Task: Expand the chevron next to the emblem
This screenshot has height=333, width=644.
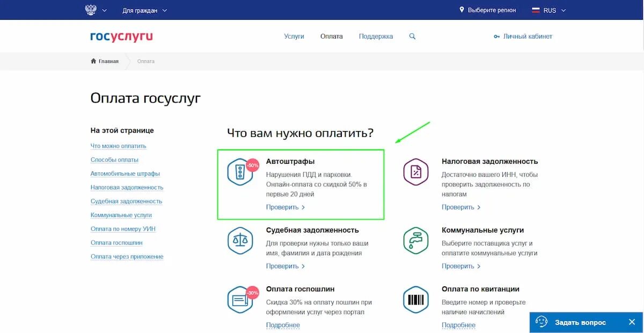Action: pos(104,10)
